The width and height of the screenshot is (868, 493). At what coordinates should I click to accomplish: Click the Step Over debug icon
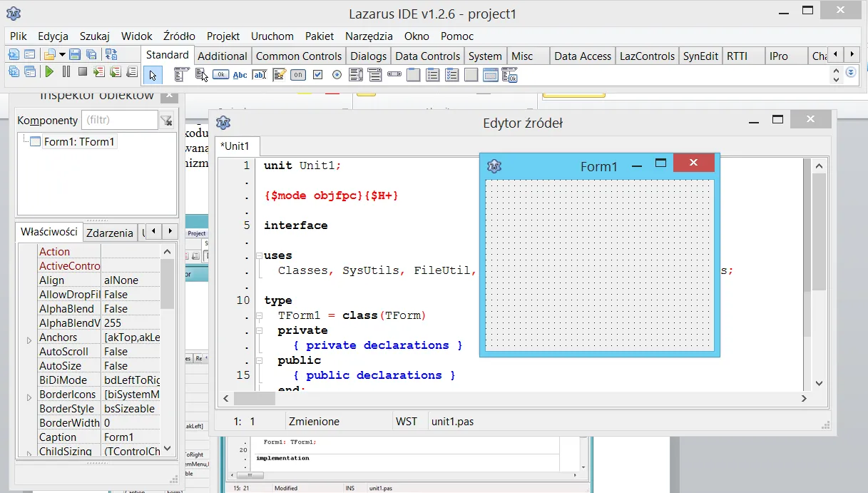(116, 71)
